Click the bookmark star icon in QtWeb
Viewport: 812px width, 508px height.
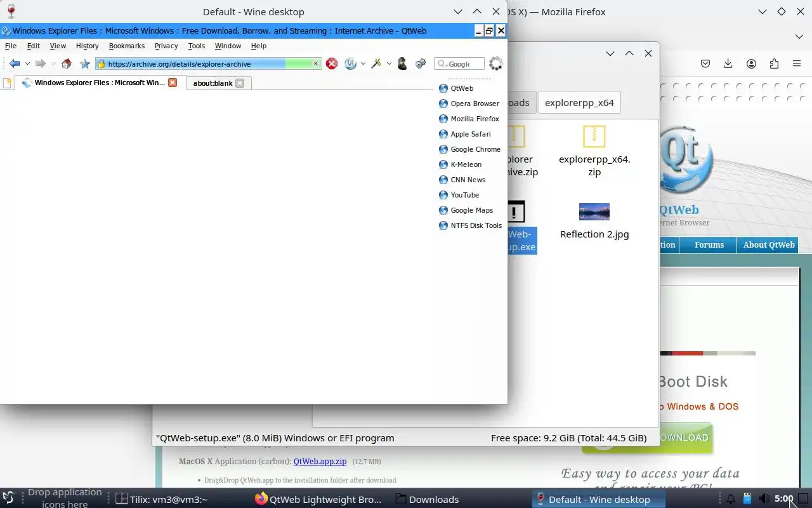coord(84,63)
